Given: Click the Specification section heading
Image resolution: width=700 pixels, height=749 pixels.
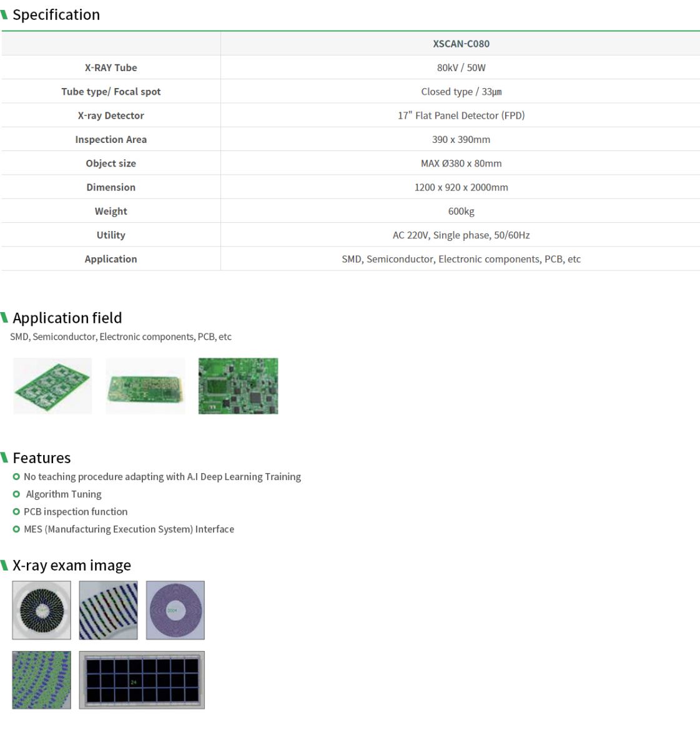Looking at the screenshot, I should pyautogui.click(x=56, y=15).
